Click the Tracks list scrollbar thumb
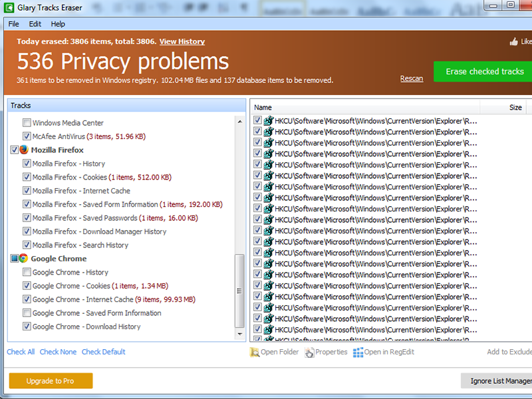Viewport: 532px width, 399px height. [239, 291]
